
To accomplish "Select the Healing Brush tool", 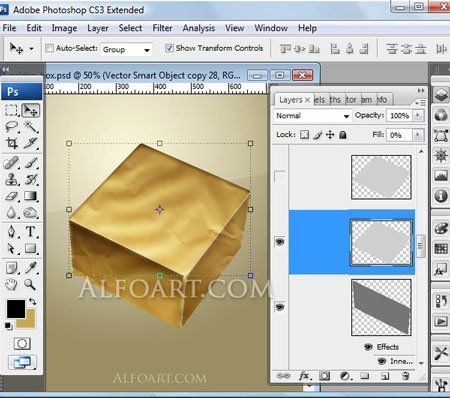I will [x=11, y=163].
